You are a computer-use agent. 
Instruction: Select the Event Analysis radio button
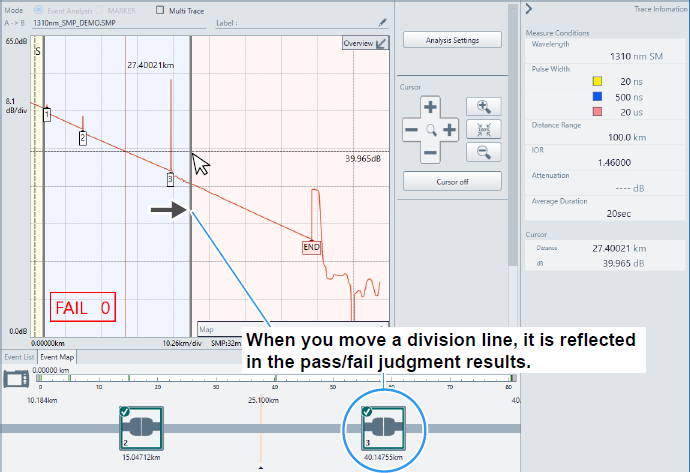pyautogui.click(x=37, y=10)
